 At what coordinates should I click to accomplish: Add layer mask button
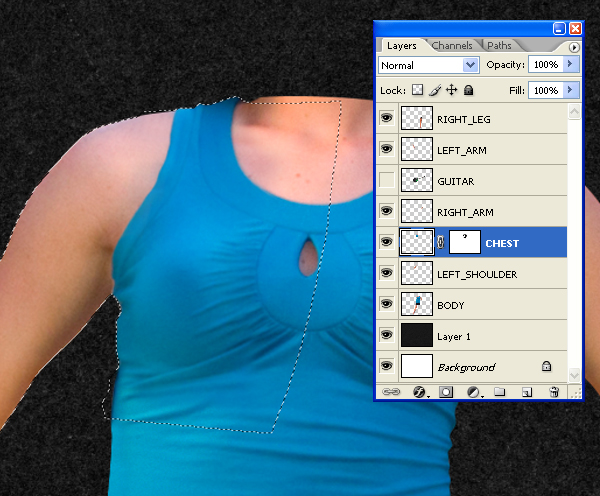click(x=446, y=392)
